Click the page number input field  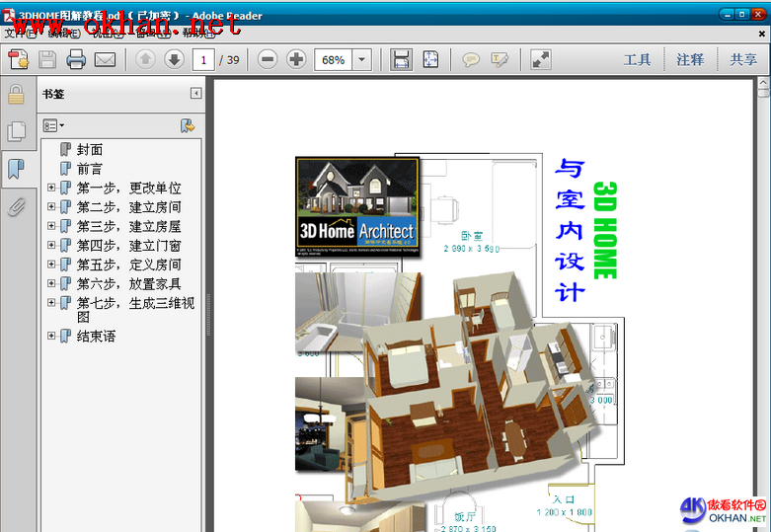[203, 60]
